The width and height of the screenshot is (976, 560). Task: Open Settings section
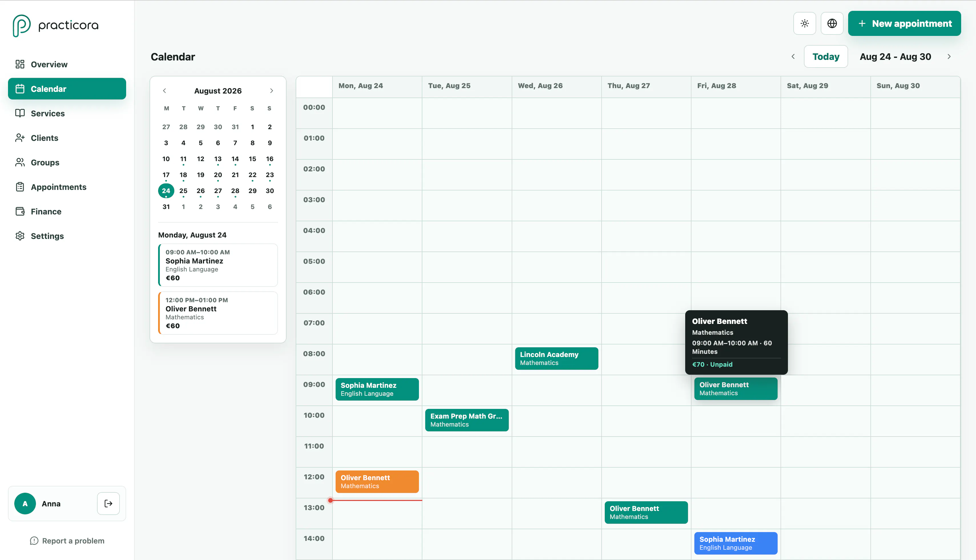67,236
